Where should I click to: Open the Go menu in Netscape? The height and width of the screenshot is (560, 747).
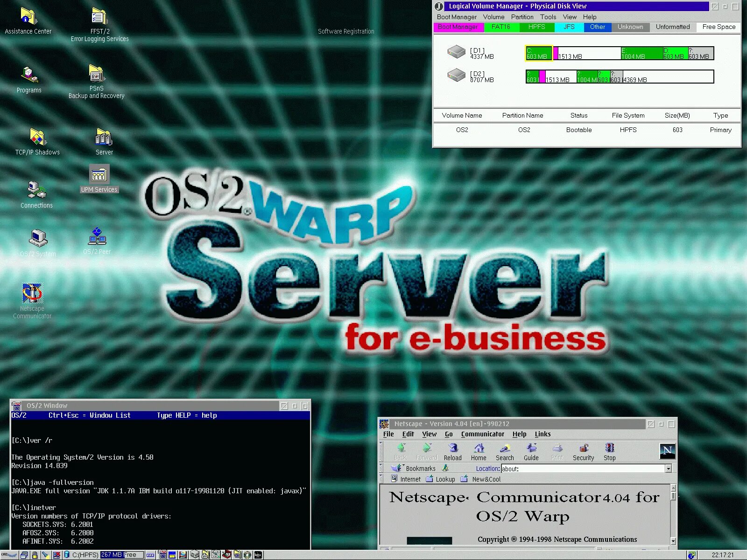click(x=449, y=434)
